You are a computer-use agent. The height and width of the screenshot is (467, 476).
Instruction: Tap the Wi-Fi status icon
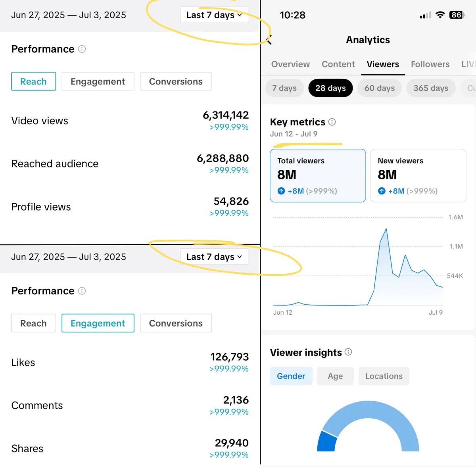click(x=440, y=15)
